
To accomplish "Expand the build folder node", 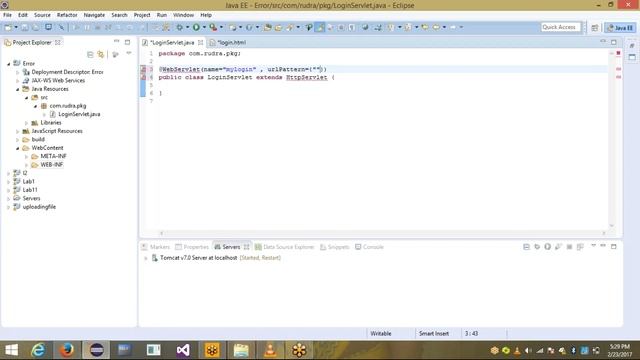I will pos(18,140).
